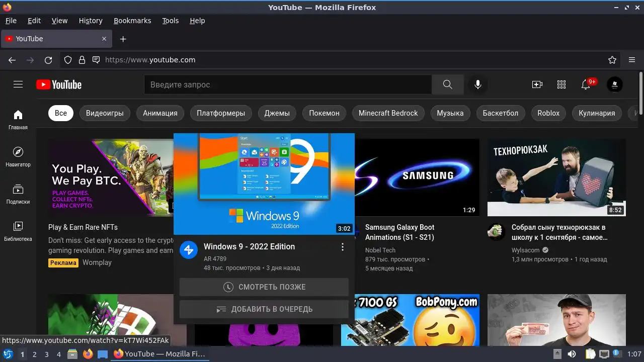Open the Create video camera icon
This screenshot has height=362, width=644.
point(537,84)
